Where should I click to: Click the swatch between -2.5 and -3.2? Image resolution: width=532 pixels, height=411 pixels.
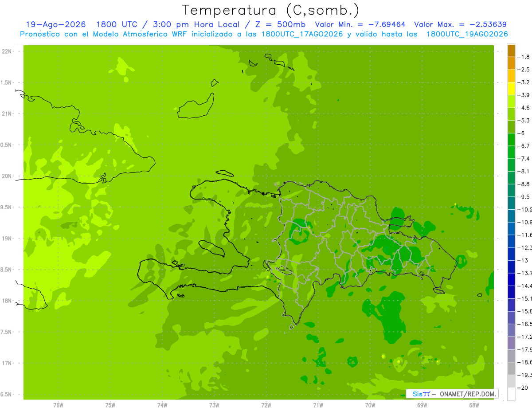[511, 76]
